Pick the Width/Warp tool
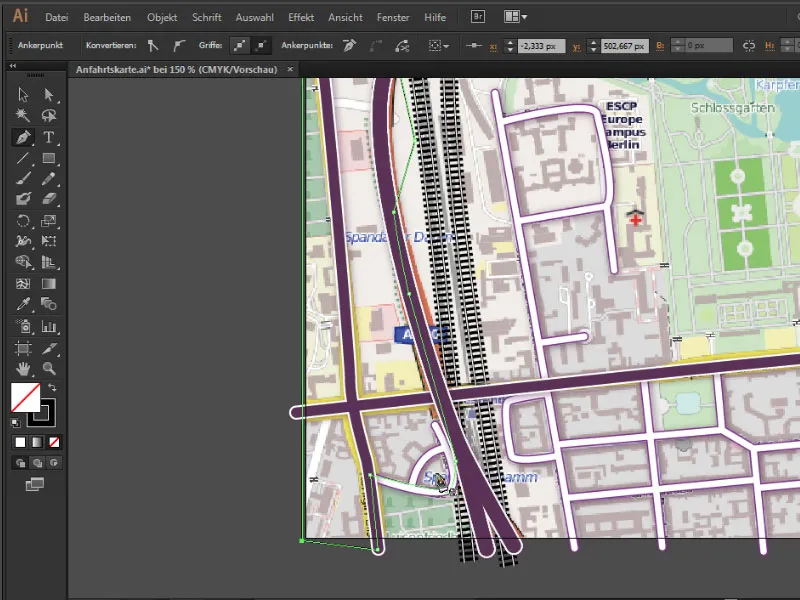 click(23, 241)
